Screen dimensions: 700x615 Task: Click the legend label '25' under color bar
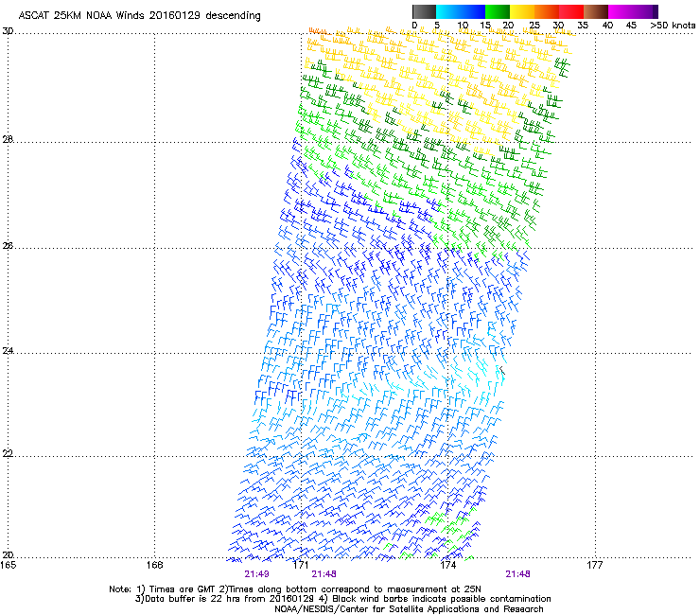pos(534,26)
